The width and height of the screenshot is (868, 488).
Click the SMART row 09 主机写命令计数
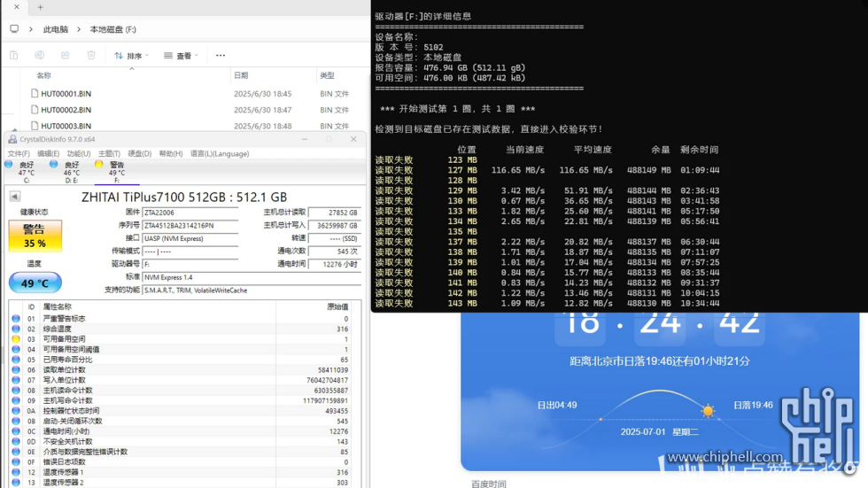[185, 400]
